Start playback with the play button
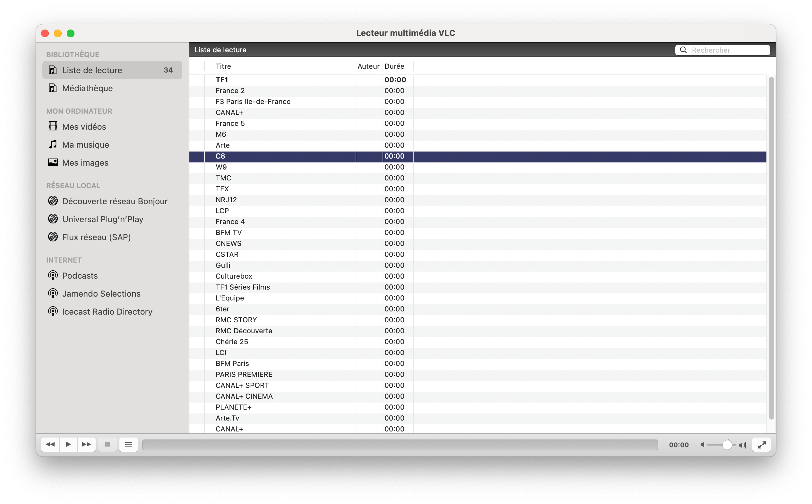This screenshot has width=812, height=504. click(68, 444)
